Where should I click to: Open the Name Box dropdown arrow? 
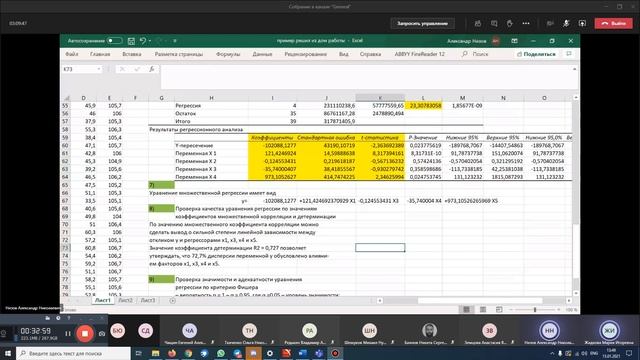pos(99,69)
